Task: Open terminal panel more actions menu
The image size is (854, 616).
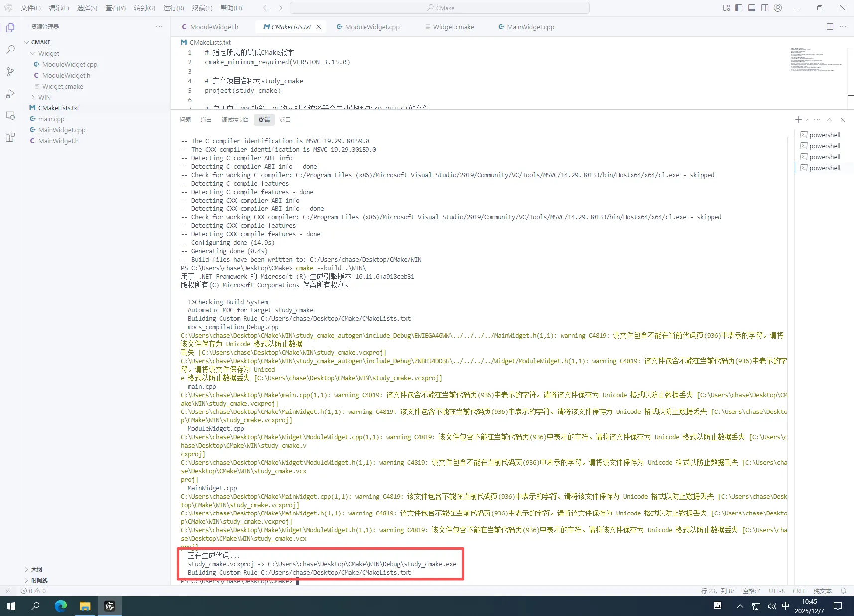Action: (x=817, y=120)
